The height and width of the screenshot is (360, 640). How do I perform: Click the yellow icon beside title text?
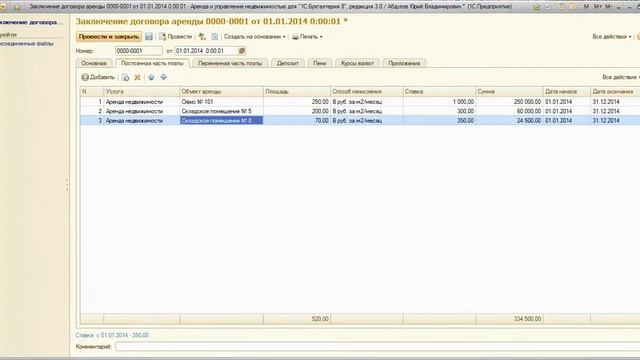click(17, 7)
